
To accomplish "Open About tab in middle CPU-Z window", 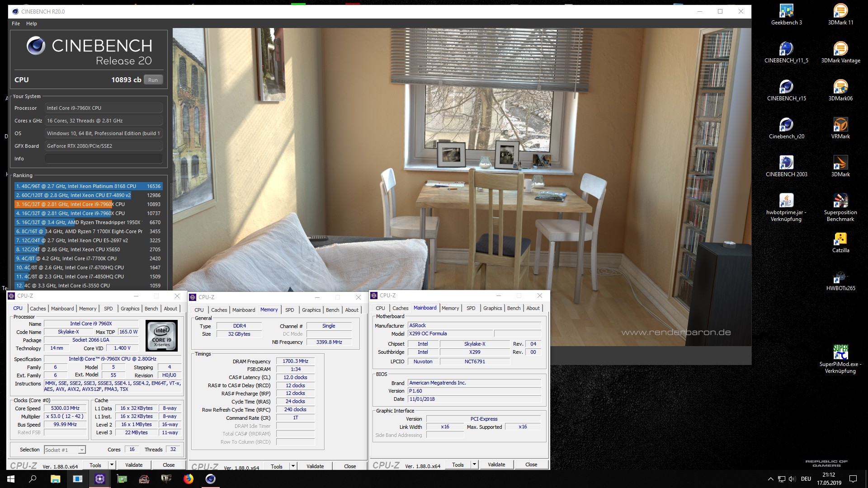I will [352, 310].
